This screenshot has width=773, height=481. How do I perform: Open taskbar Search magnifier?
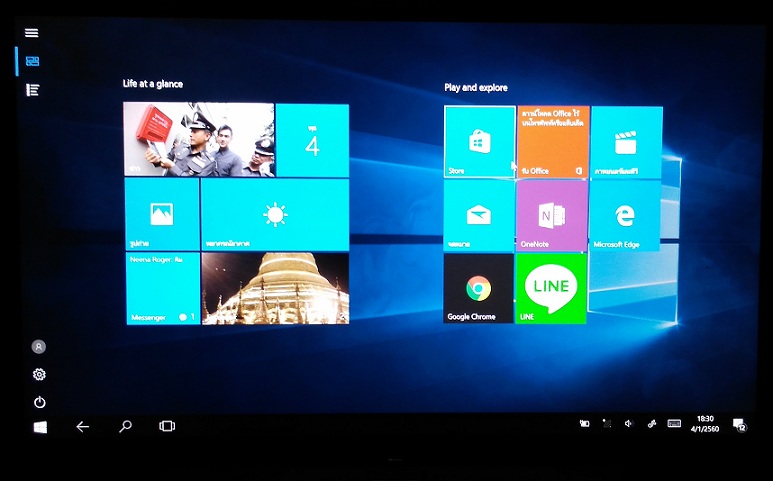[x=125, y=426]
